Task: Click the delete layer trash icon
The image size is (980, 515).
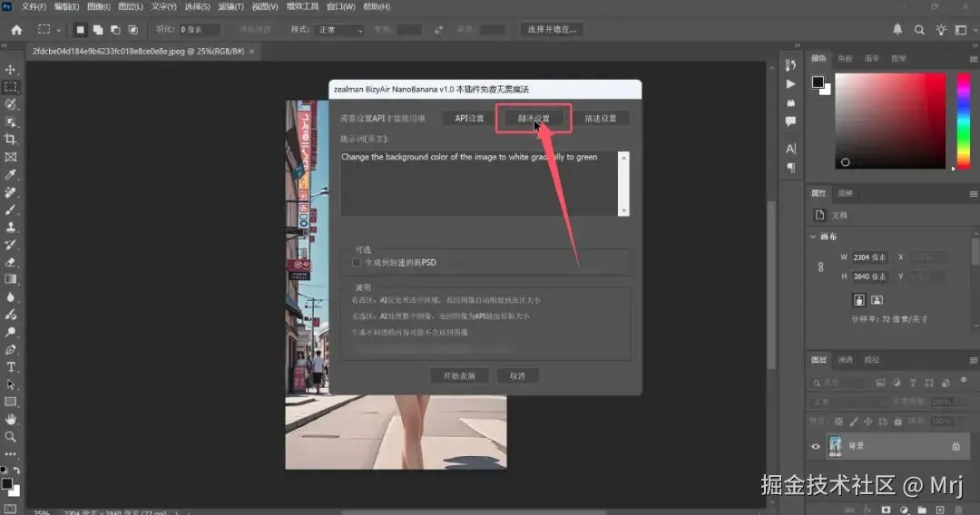Action: click(959, 510)
